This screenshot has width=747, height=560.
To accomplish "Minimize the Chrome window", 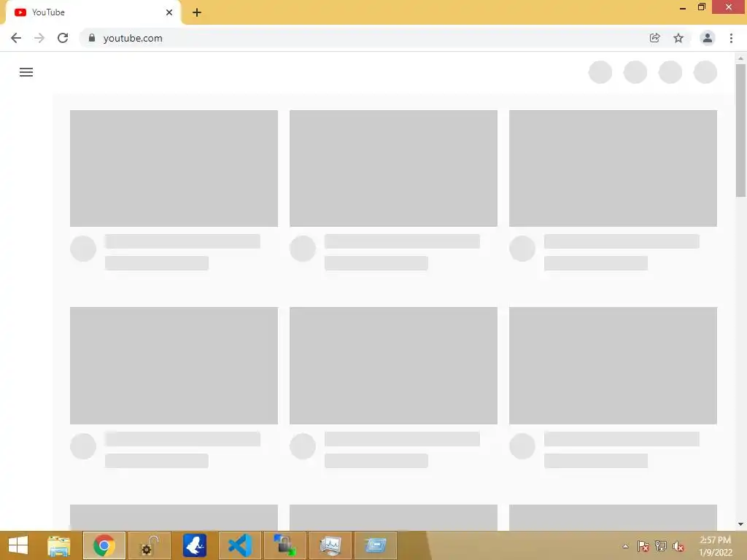I will pyautogui.click(x=683, y=7).
